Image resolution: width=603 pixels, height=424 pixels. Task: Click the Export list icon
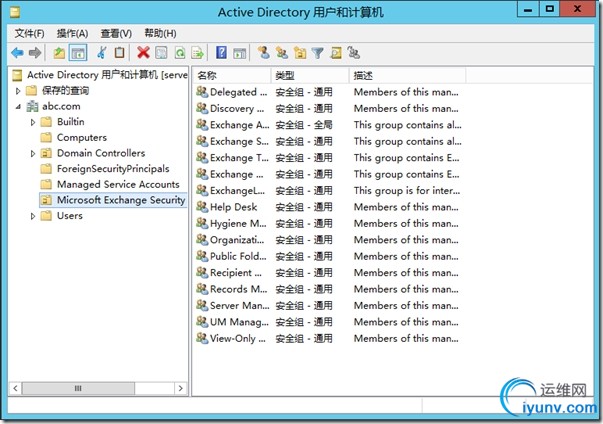point(198,53)
